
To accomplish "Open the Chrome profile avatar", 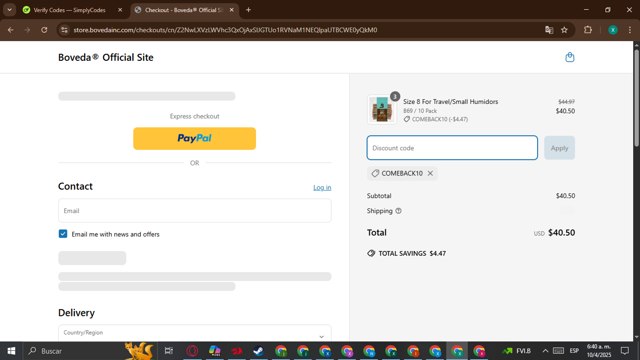I will pyautogui.click(x=613, y=30).
